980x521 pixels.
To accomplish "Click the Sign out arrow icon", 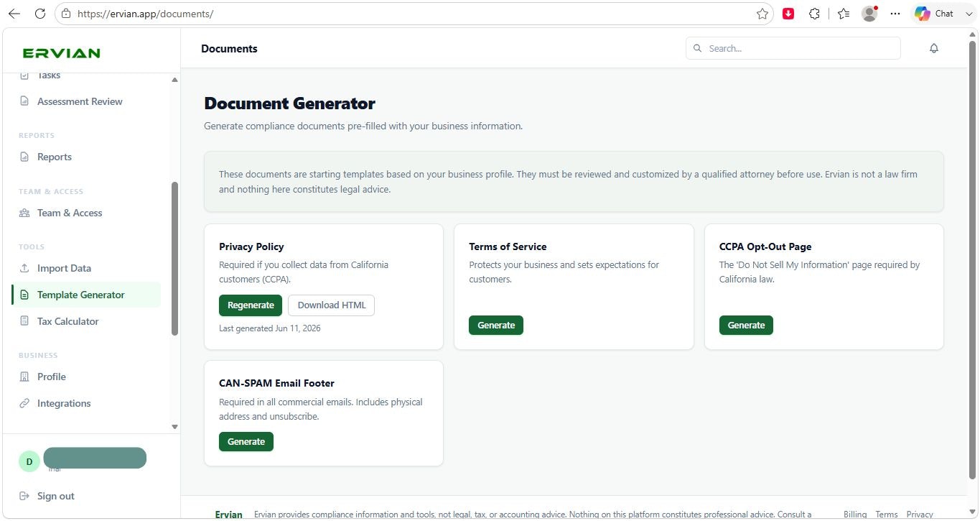I will [24, 496].
